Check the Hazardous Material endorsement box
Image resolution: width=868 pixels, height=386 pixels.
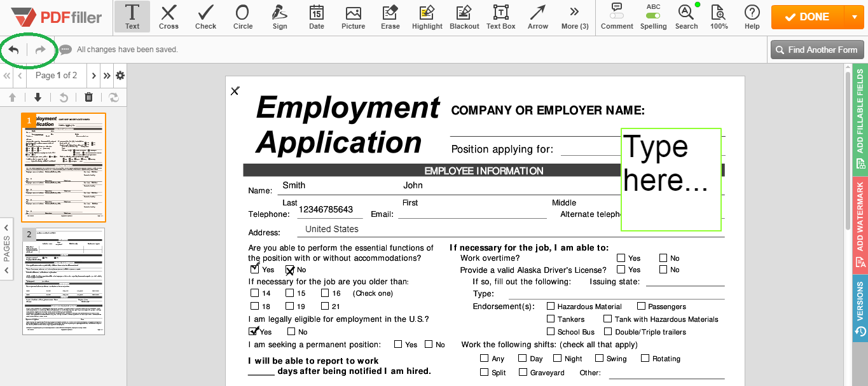551,307
